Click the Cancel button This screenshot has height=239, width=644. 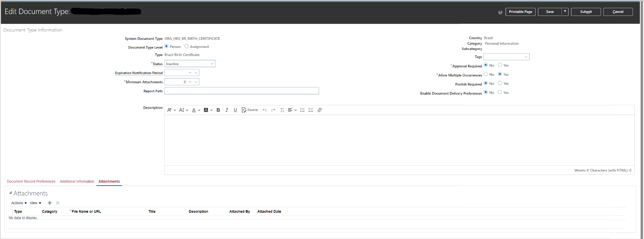pos(618,12)
